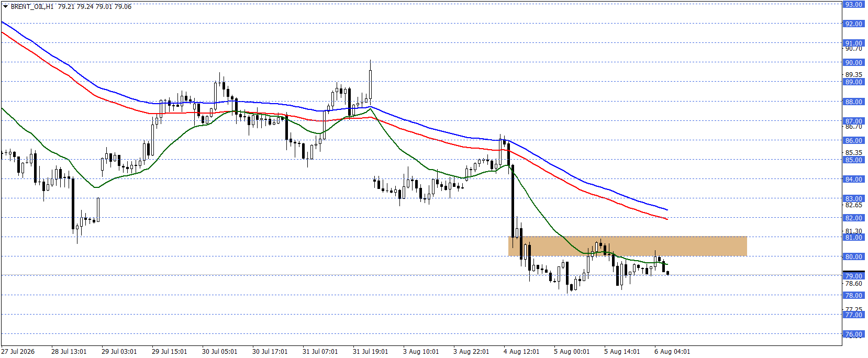This screenshot has height=358, width=868.
Task: Click the 90.00 price level label
Action: coord(853,63)
